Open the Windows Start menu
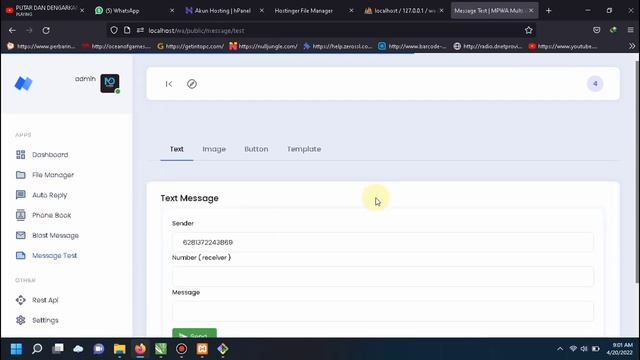Screen dimensions: 640x360 pos(16,349)
